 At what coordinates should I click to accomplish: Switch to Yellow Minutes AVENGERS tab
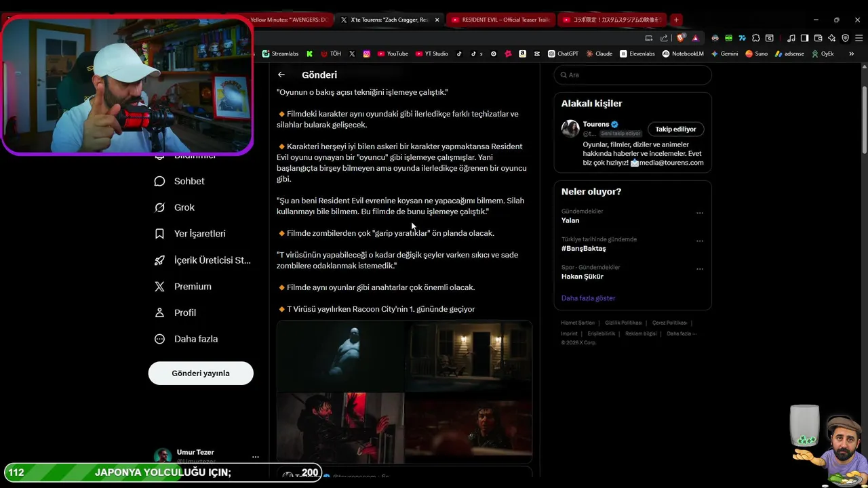click(x=290, y=20)
